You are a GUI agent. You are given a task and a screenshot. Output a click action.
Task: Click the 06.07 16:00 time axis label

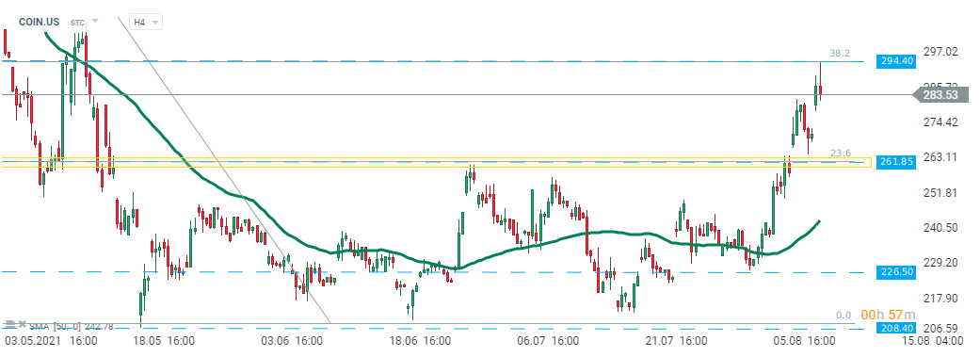tap(548, 341)
